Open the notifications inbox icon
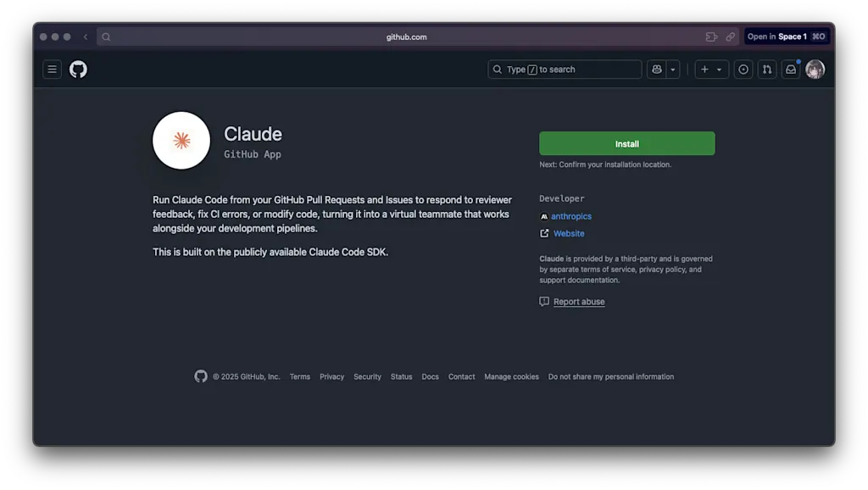Image resolution: width=868 pixels, height=490 pixels. click(x=791, y=70)
